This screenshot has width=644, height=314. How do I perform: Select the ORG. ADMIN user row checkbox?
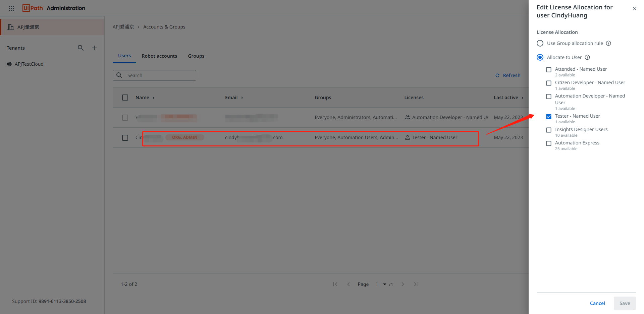point(125,138)
